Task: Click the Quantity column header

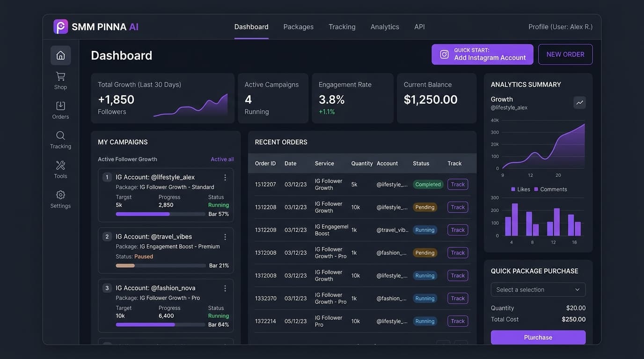Action: click(x=362, y=164)
